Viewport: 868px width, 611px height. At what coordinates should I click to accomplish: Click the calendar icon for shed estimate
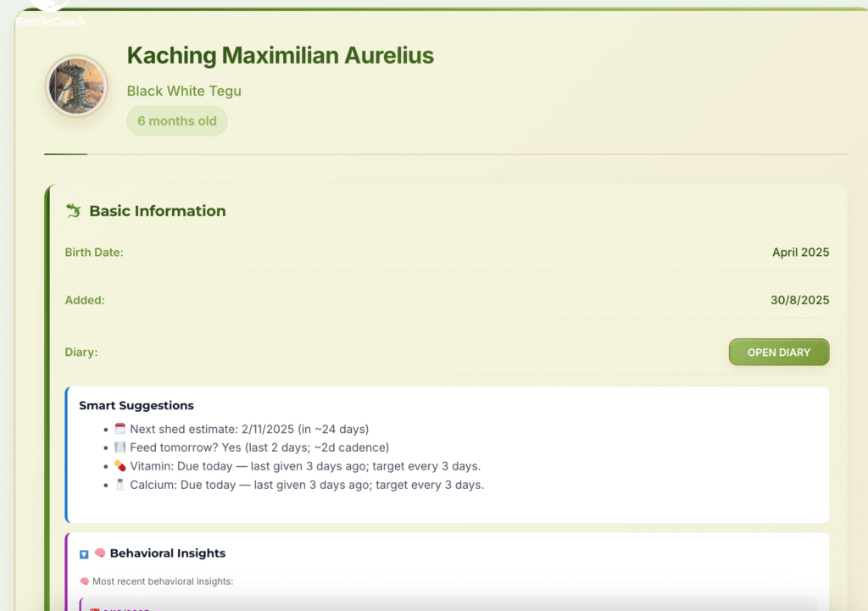pos(120,429)
